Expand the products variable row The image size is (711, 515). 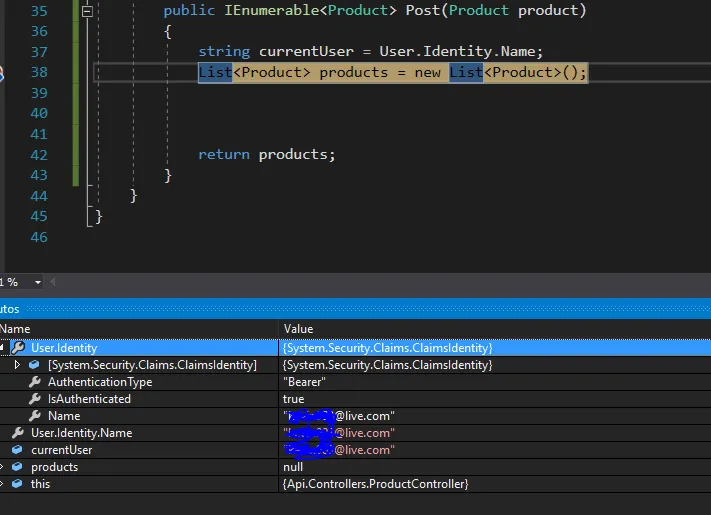(2, 466)
